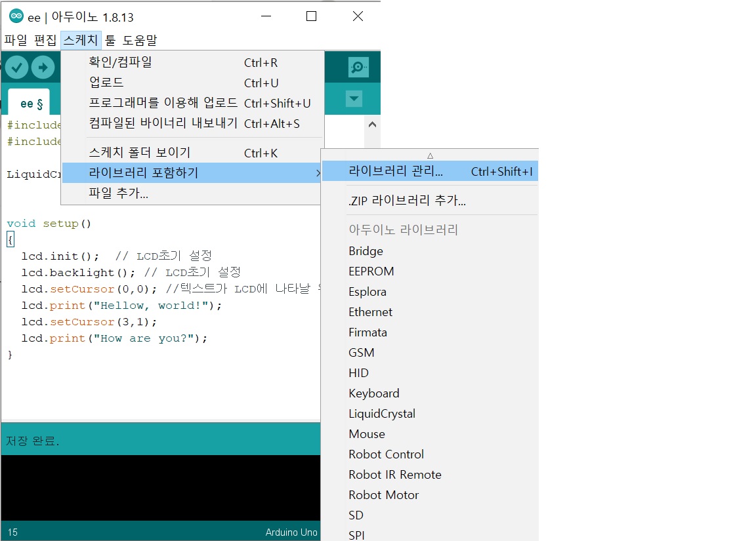Select 프로그래머를 이용해 업로드
The height and width of the screenshot is (541, 756).
tap(193, 102)
